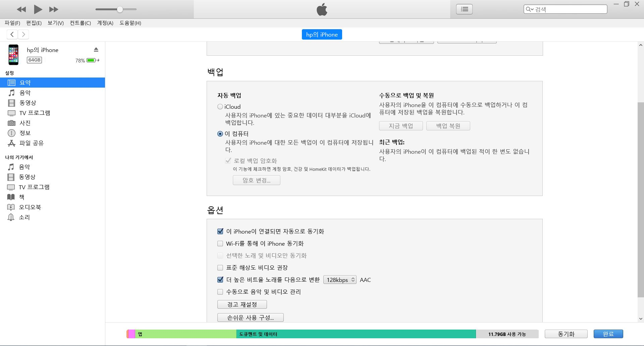644x346 pixels.
Task: Click the search field 검색
Action: click(x=565, y=9)
